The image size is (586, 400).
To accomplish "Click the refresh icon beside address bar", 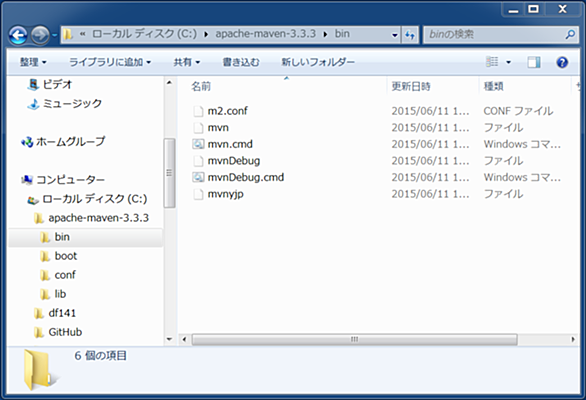I will (410, 35).
